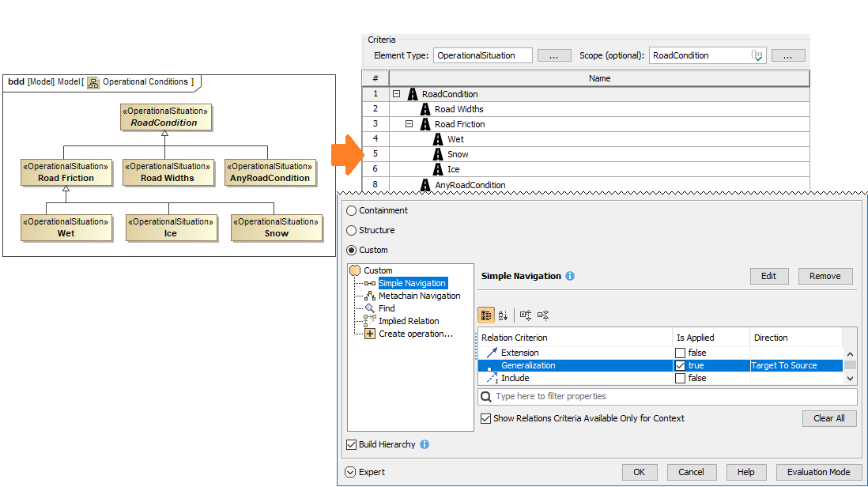Click the expand all properties icon
Viewport: 868px width, 487px height.
coord(526,315)
